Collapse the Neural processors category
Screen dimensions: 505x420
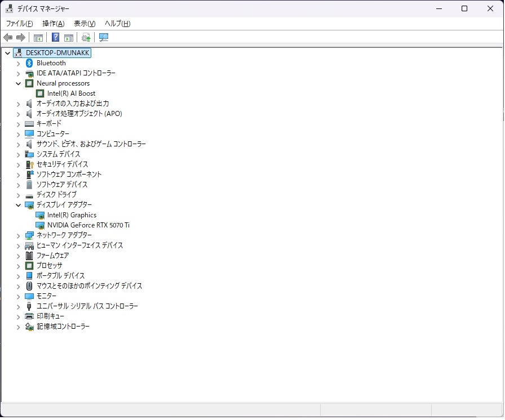pos(19,84)
